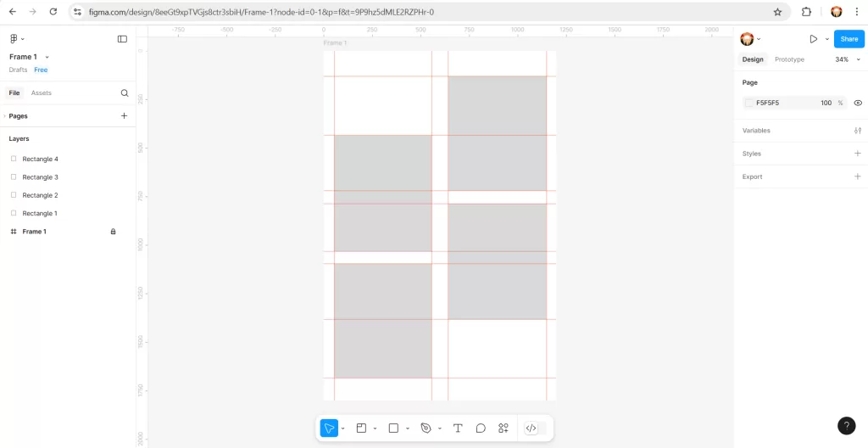Toggle Dev Mode code switch

[x=535, y=428]
